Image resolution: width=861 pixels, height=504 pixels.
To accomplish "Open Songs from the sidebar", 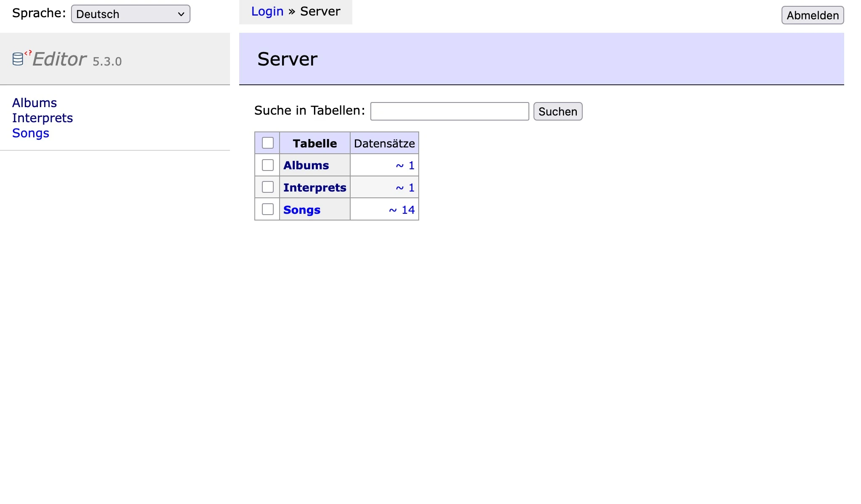I will coord(31,133).
